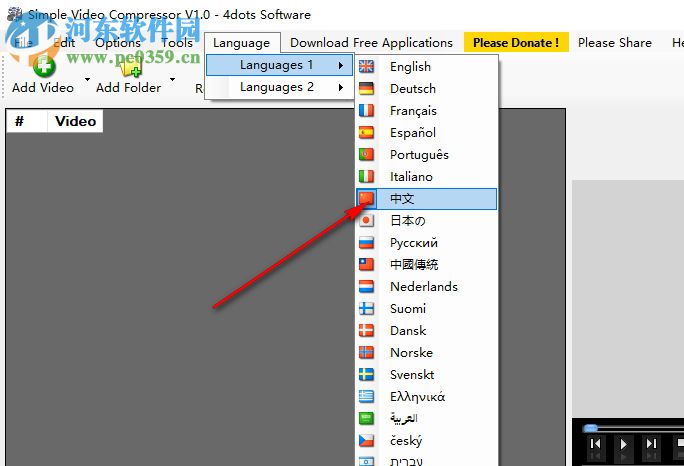Choose the English language label

click(410, 67)
